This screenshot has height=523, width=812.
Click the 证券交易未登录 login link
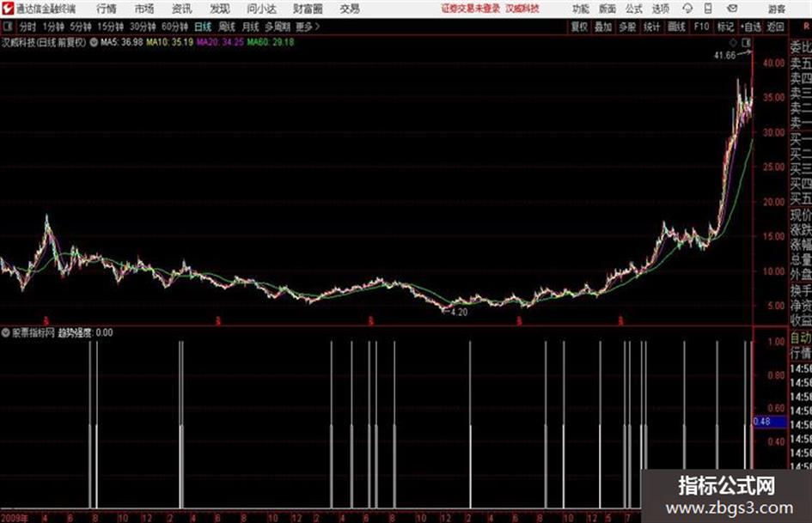pyautogui.click(x=471, y=9)
